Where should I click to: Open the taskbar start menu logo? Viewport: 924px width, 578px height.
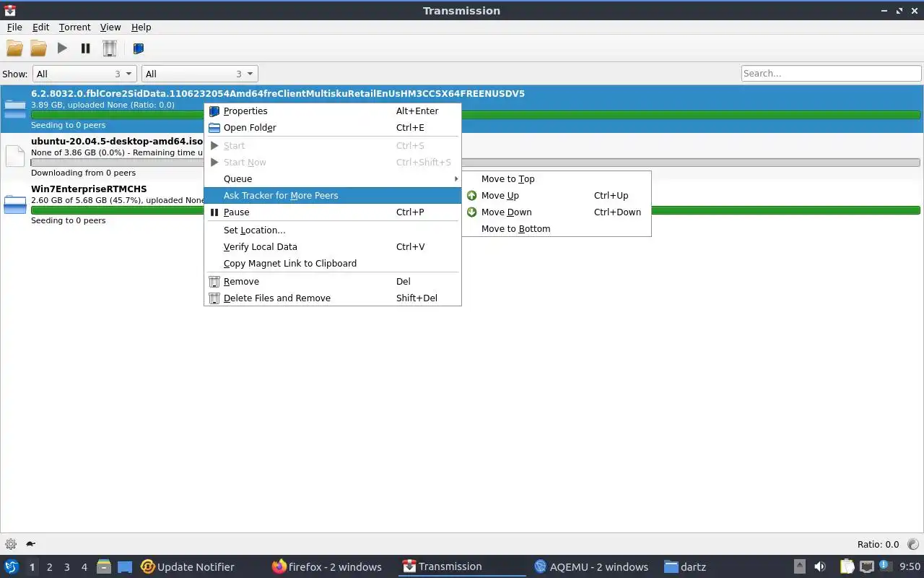coord(11,567)
